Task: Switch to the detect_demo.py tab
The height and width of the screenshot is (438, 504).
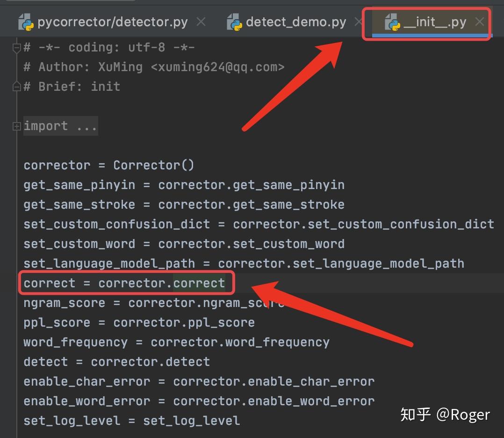Action: (x=297, y=22)
